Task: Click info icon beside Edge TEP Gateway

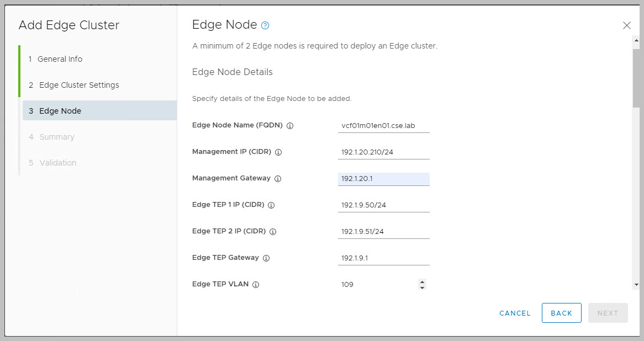Action: tap(266, 258)
